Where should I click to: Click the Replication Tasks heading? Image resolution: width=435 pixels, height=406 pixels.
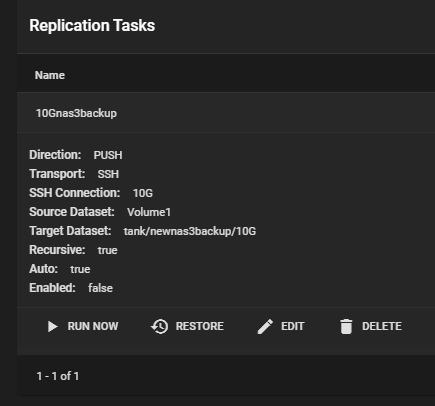92,26
